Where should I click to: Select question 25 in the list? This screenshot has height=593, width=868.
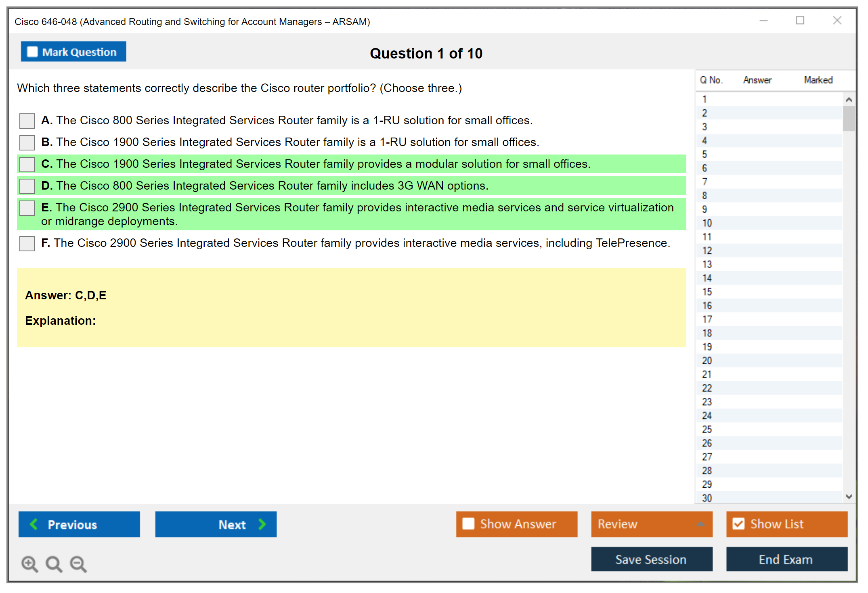click(707, 429)
